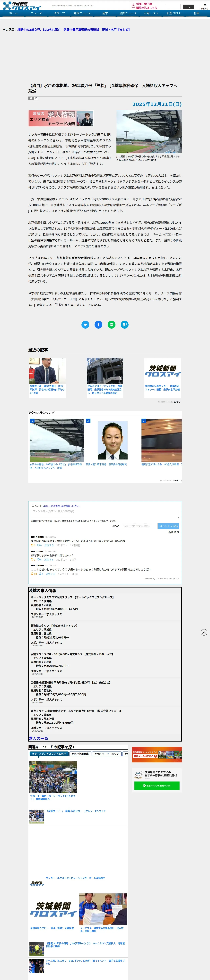Click コメントを送信 button
This screenshot has width=210, height=980.
click(x=168, y=526)
